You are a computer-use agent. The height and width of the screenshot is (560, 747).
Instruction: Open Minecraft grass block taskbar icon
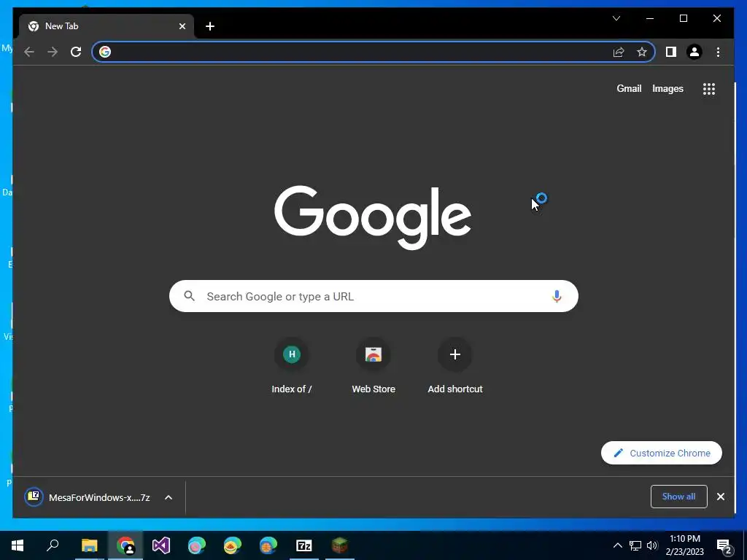340,545
